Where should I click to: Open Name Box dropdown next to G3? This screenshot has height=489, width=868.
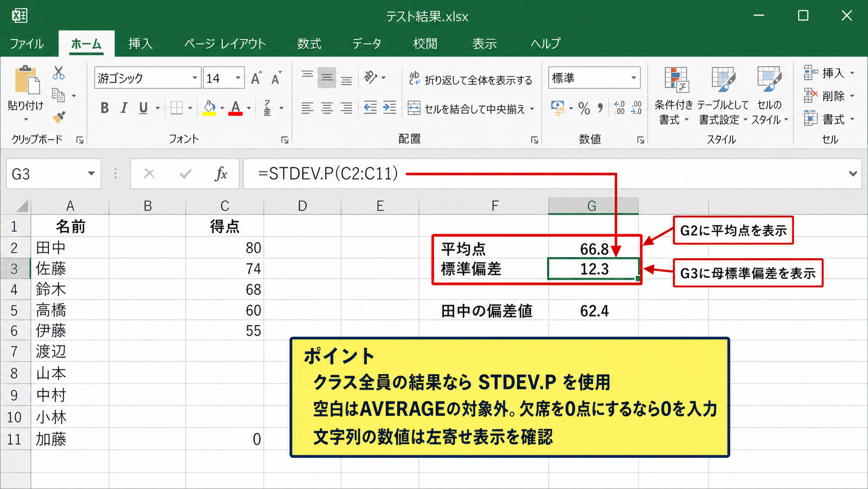(x=91, y=174)
